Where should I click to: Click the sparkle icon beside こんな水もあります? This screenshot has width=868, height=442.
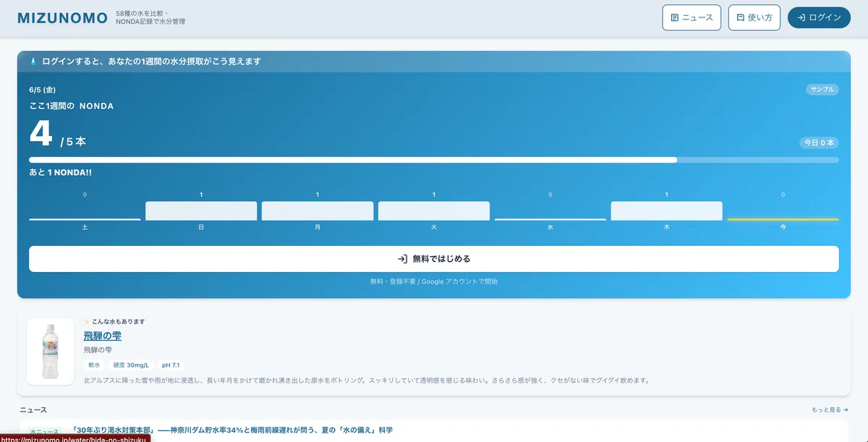(x=87, y=321)
